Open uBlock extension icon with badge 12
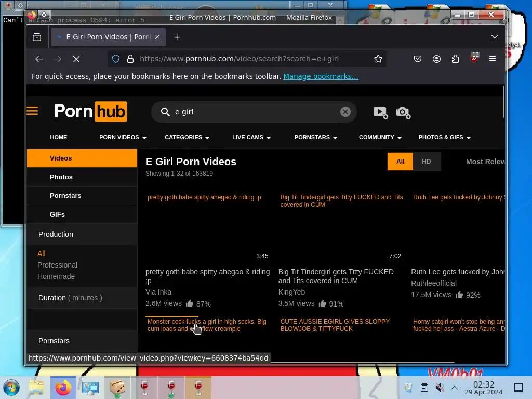The height and width of the screenshot is (399, 532). click(474, 58)
